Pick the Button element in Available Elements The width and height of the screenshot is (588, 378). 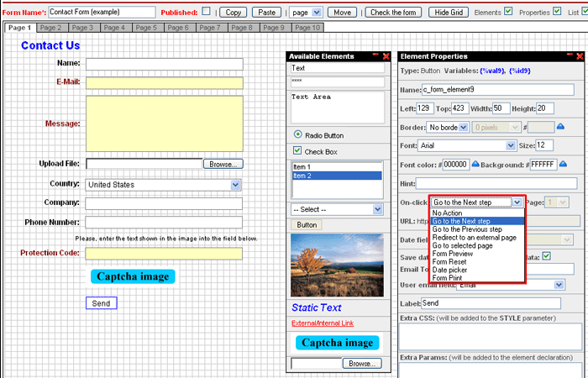pyautogui.click(x=307, y=224)
